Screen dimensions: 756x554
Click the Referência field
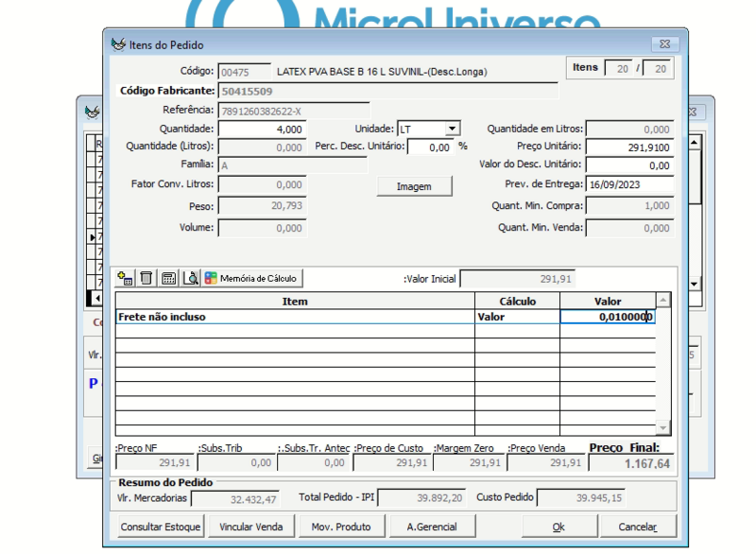tap(294, 111)
